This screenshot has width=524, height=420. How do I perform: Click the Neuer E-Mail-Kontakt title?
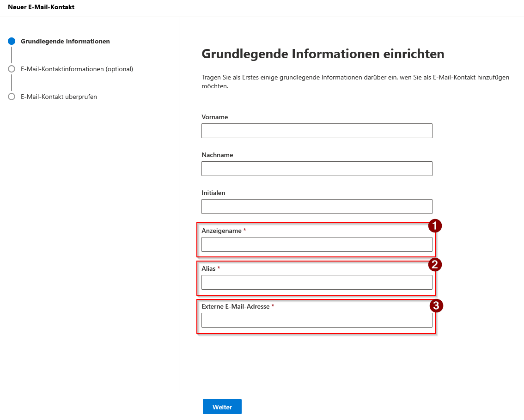(x=41, y=7)
